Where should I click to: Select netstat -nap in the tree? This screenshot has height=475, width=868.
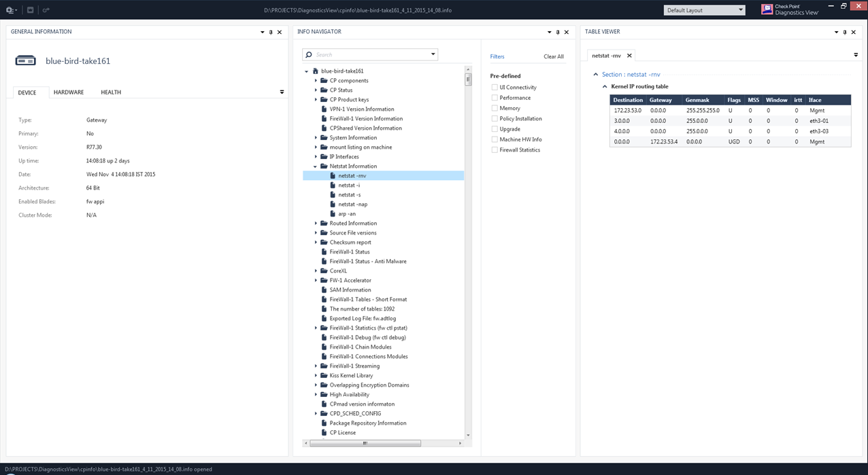tap(353, 205)
